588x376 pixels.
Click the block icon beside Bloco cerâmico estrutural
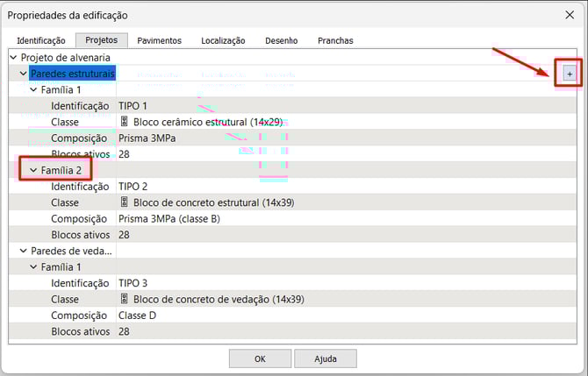[x=124, y=122]
